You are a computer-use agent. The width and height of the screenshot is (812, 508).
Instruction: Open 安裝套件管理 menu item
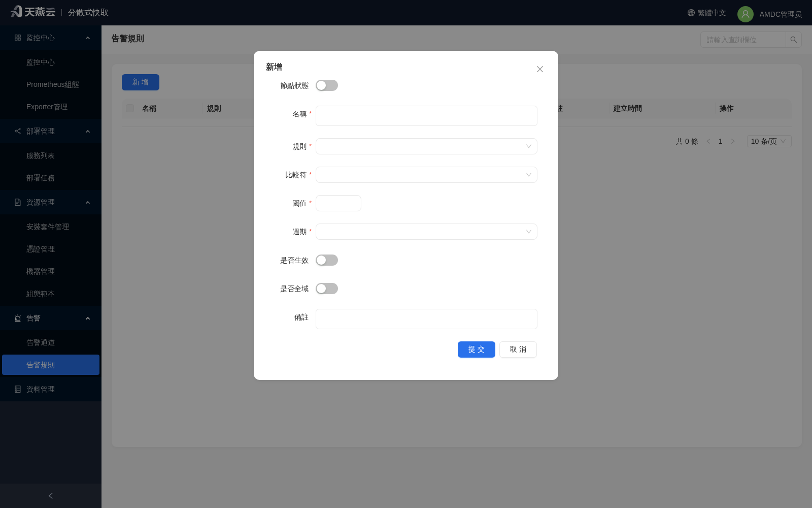tap(51, 227)
